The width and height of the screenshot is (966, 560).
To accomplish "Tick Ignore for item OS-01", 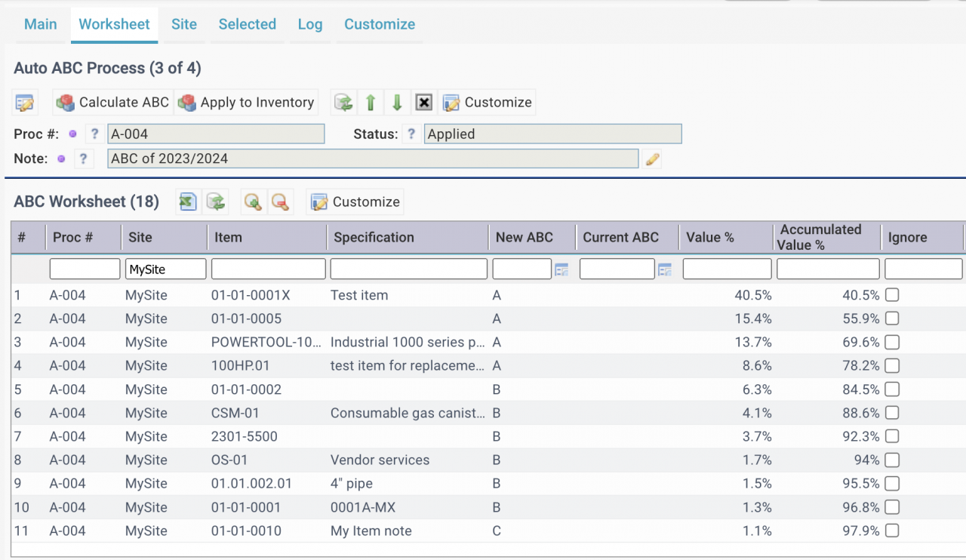I will click(892, 460).
